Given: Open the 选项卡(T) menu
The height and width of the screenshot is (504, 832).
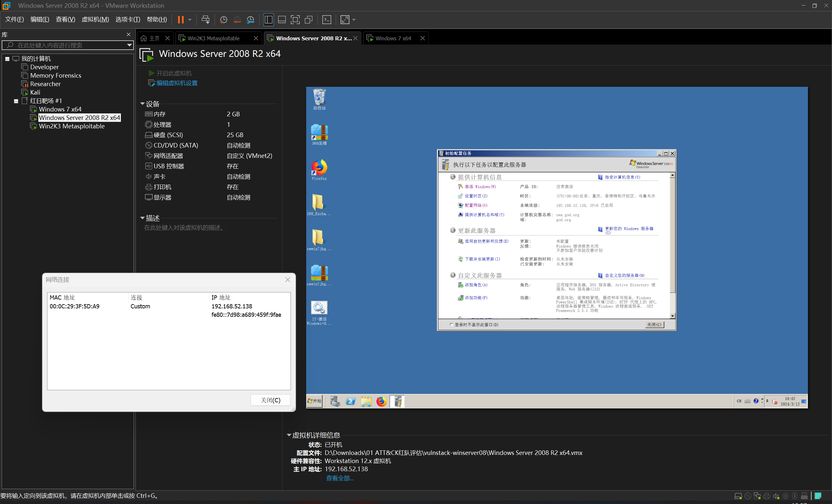Looking at the screenshot, I should click(128, 19).
